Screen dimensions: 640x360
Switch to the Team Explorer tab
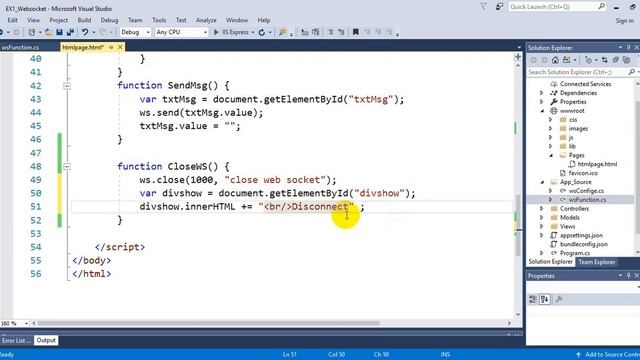[x=596, y=262]
